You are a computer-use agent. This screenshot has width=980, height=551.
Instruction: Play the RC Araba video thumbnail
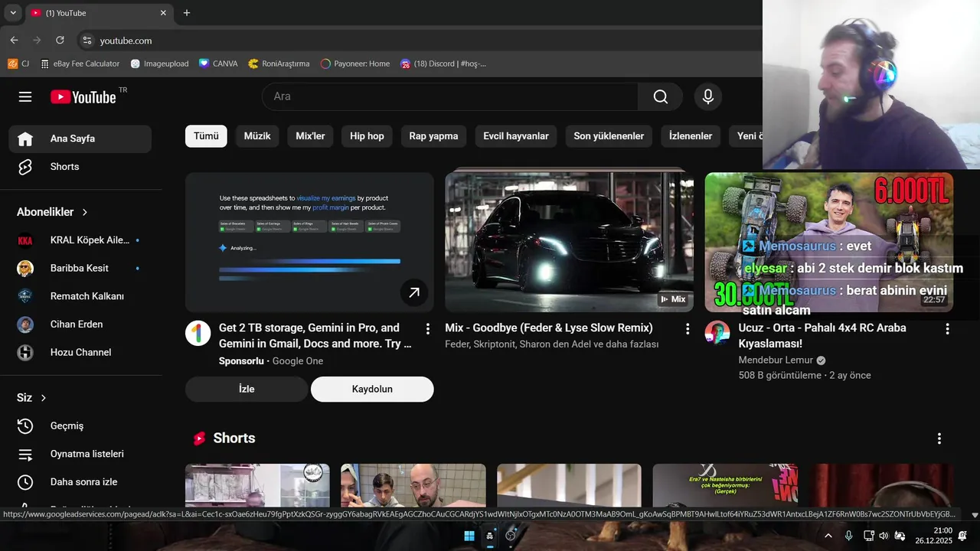click(828, 242)
